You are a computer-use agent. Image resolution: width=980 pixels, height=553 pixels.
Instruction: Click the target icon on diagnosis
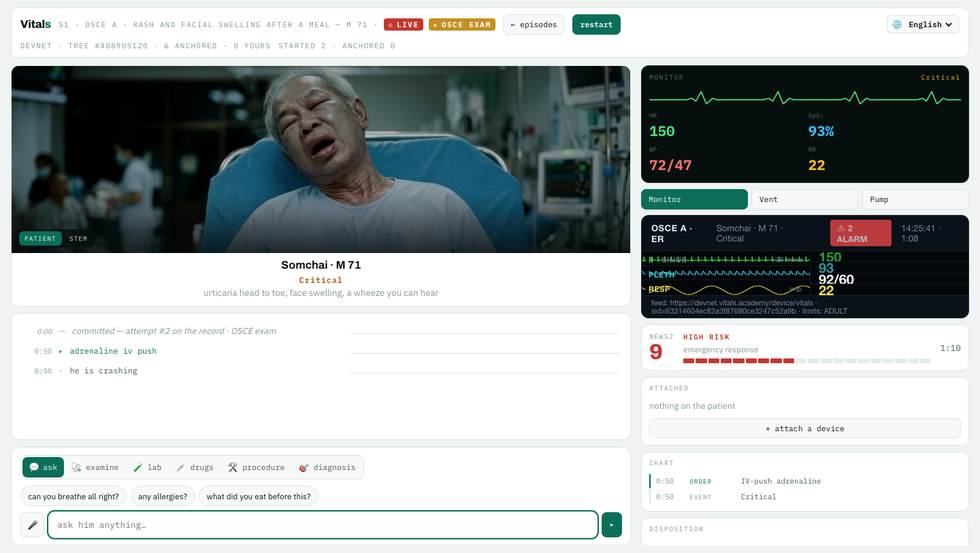[x=304, y=467]
